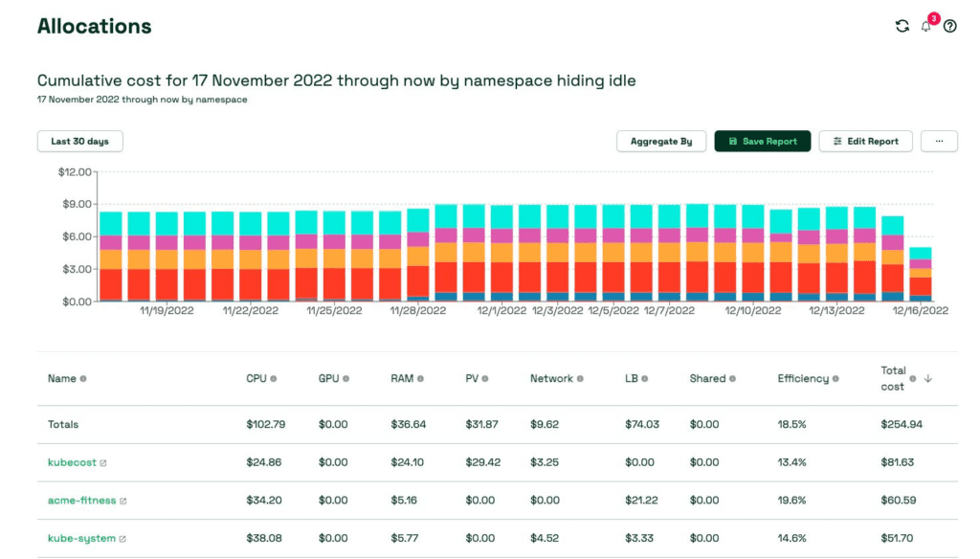980x559 pixels.
Task: Open the help question mark icon
Action: [x=949, y=27]
